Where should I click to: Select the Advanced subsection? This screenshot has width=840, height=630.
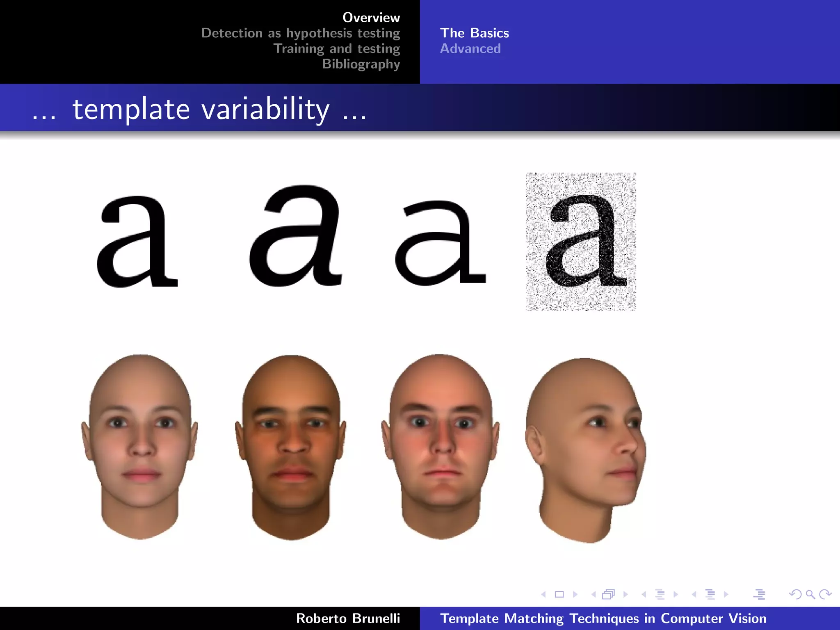coord(470,49)
